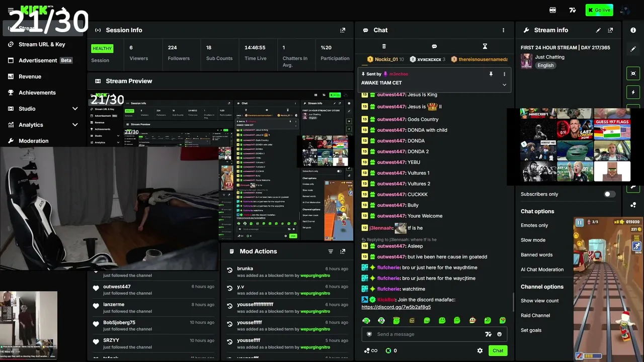The height and width of the screenshot is (362, 644).
Task: Undo brunka blocked term action
Action: click(x=230, y=270)
